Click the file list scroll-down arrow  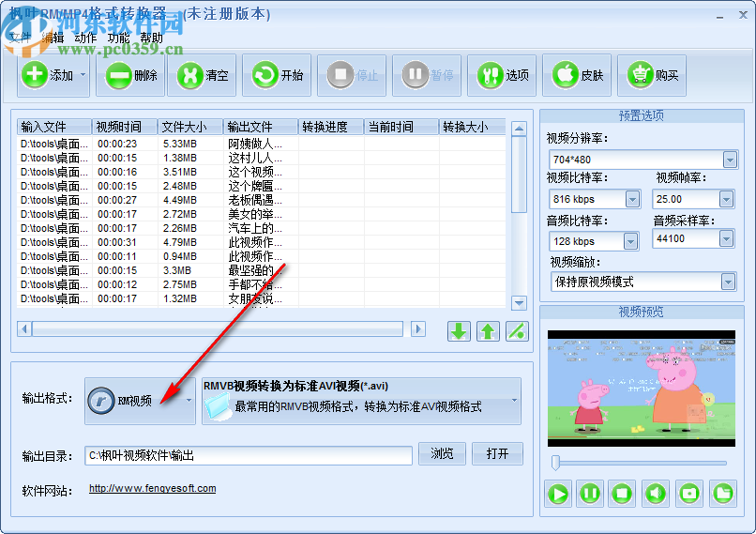coord(519,303)
